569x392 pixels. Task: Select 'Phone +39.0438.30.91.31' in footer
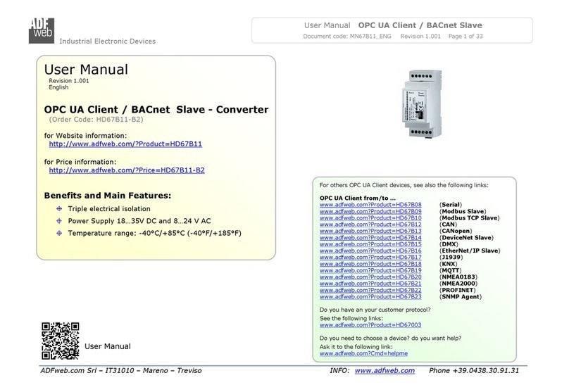click(x=474, y=371)
